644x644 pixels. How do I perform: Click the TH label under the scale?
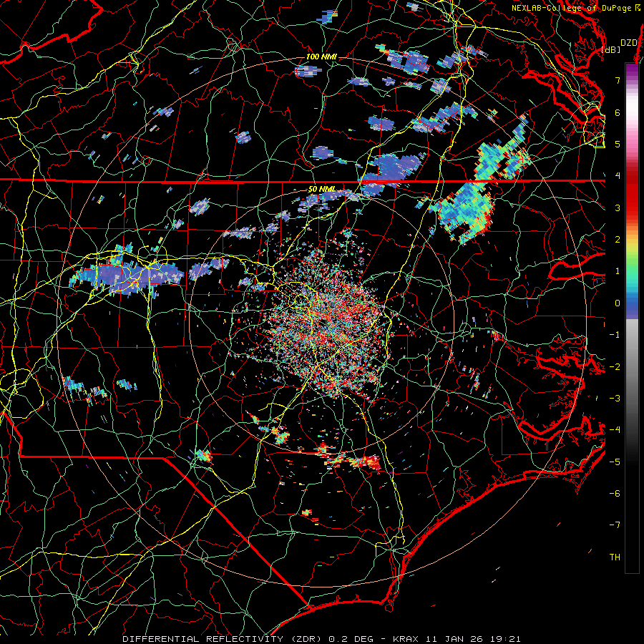[615, 557]
